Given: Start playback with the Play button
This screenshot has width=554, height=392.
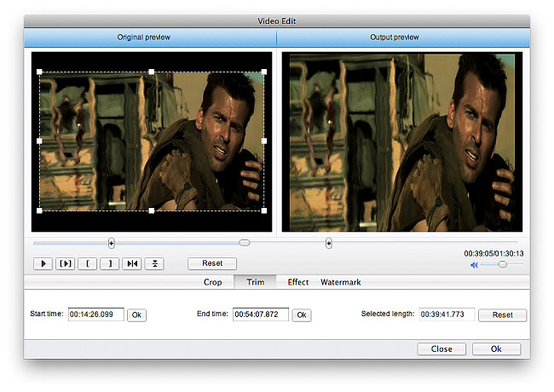Looking at the screenshot, I should (x=43, y=263).
